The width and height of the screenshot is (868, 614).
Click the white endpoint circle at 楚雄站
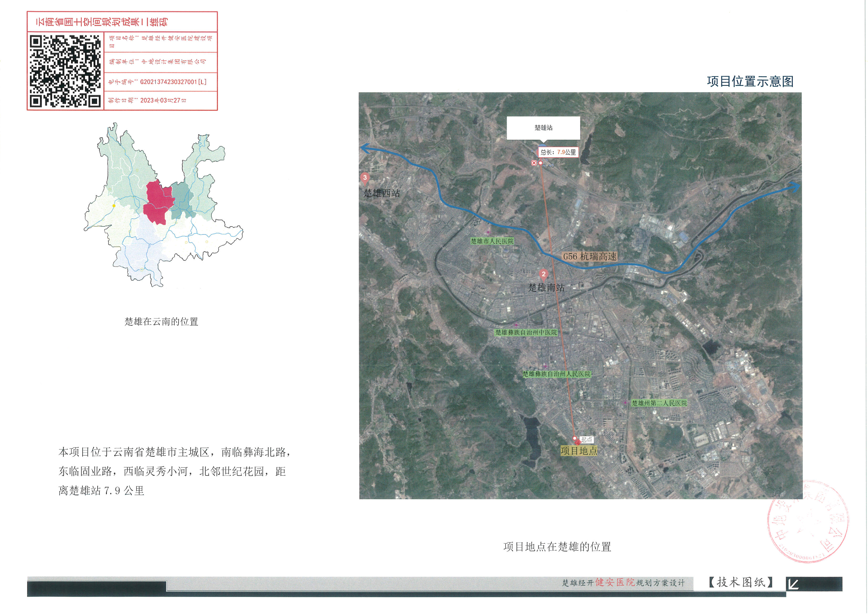coord(541,163)
